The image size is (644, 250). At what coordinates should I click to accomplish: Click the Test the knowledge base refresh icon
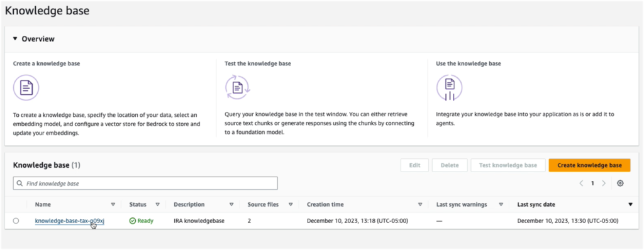[237, 87]
